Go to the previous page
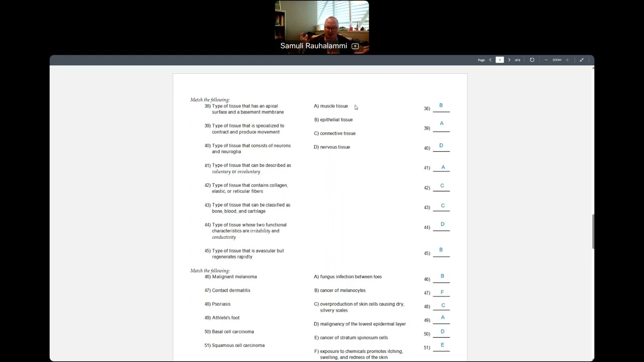The image size is (644, 362). point(491,60)
